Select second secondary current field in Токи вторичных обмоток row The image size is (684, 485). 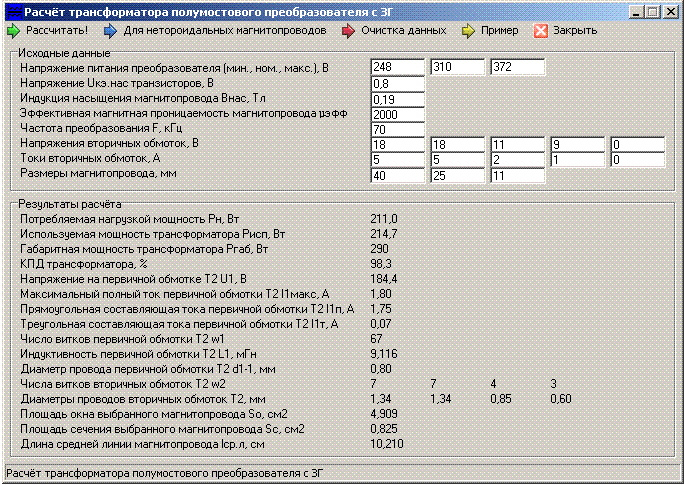click(458, 160)
